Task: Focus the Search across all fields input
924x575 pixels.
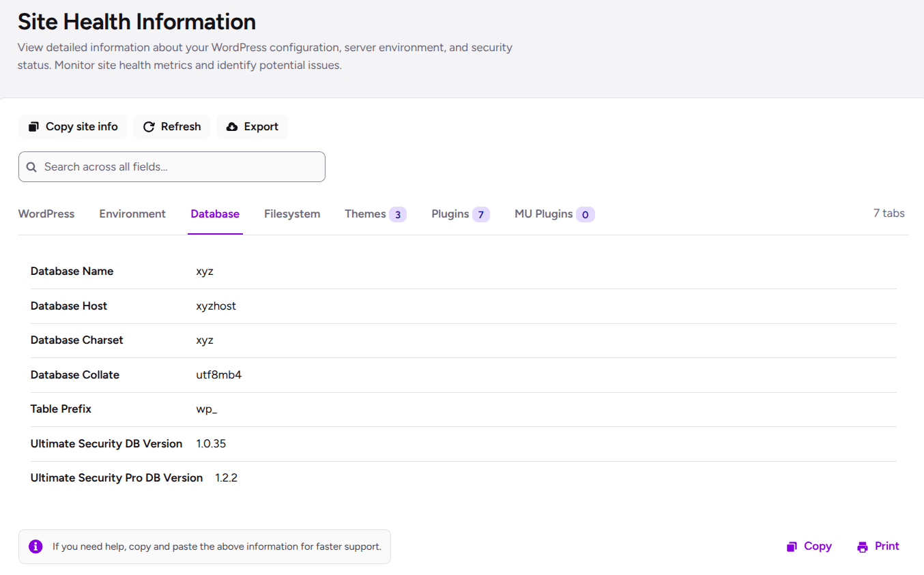Action: coord(172,166)
